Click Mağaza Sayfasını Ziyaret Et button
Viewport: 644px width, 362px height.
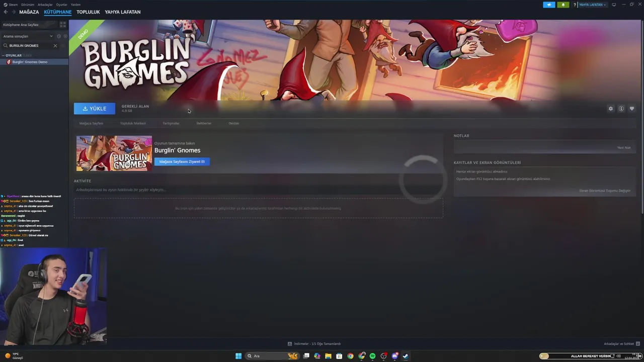tap(182, 161)
